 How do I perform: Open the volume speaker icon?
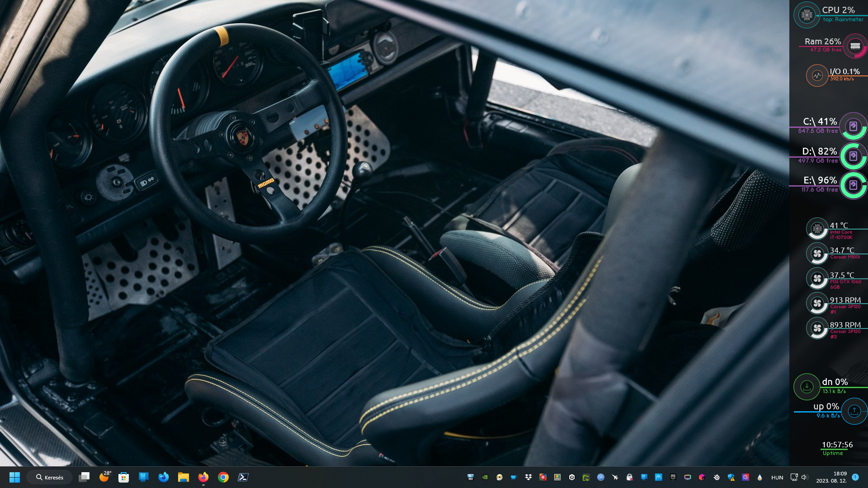click(x=804, y=477)
